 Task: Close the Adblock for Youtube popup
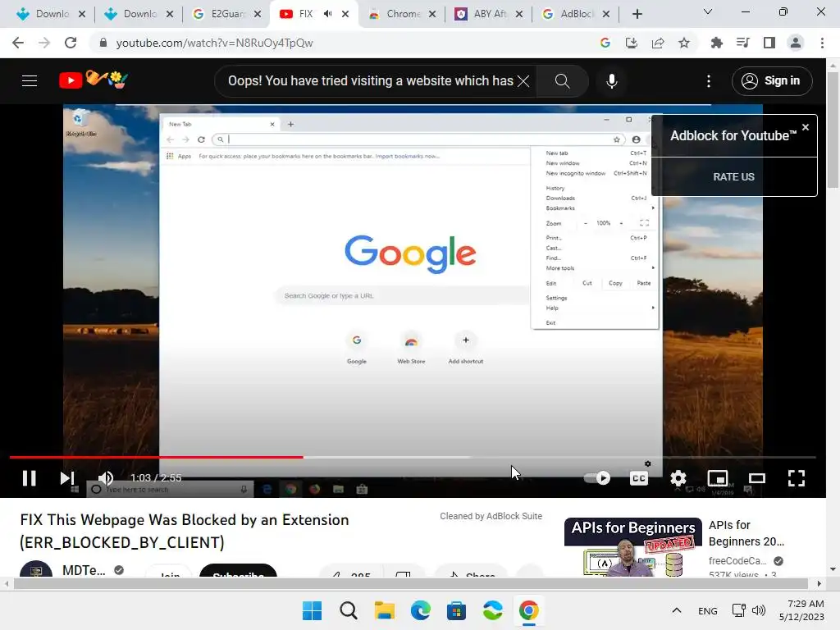pos(806,127)
